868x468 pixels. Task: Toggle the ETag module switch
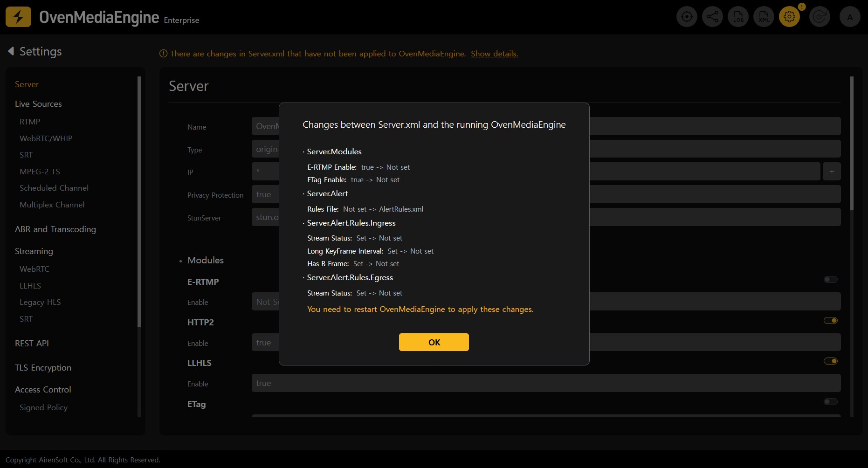click(x=831, y=401)
